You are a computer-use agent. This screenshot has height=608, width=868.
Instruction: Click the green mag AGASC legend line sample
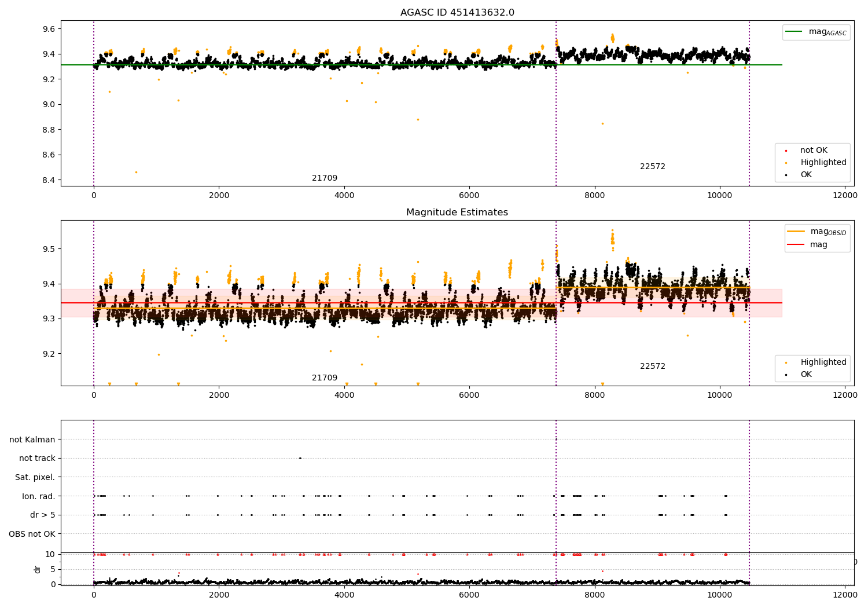(795, 32)
